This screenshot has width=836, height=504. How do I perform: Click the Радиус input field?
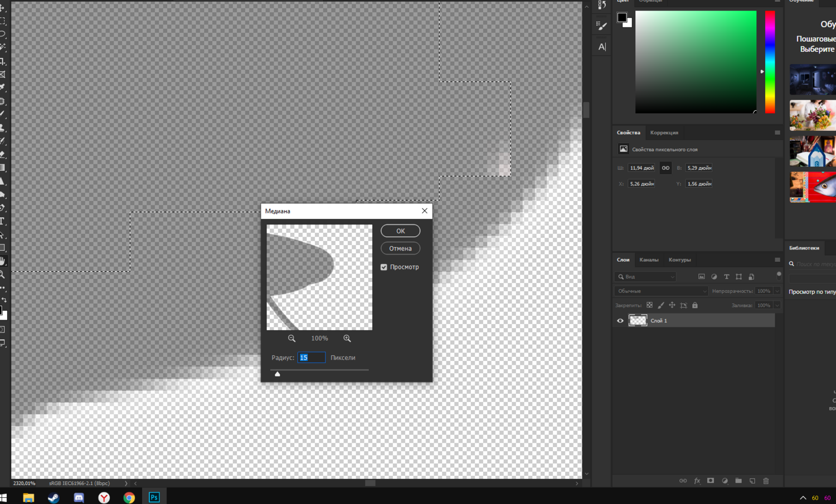coord(311,358)
